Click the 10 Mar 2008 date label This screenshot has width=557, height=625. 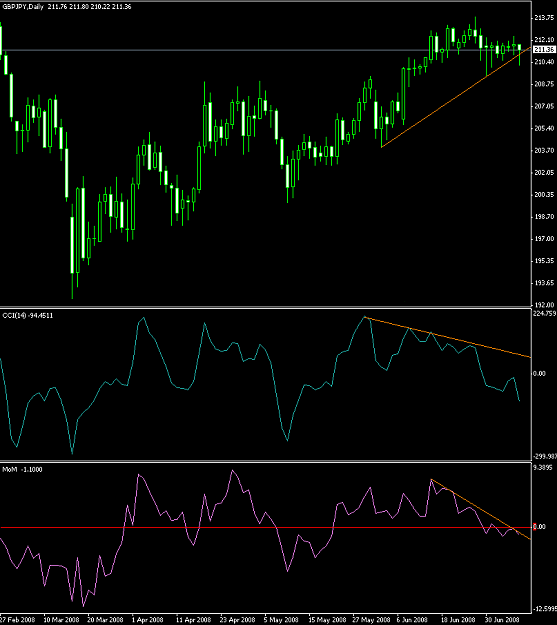(x=61, y=620)
